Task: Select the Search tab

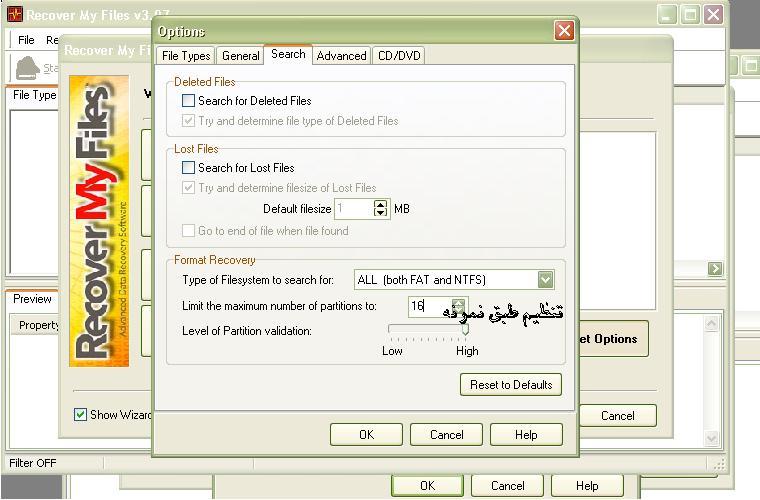Action: pyautogui.click(x=288, y=54)
